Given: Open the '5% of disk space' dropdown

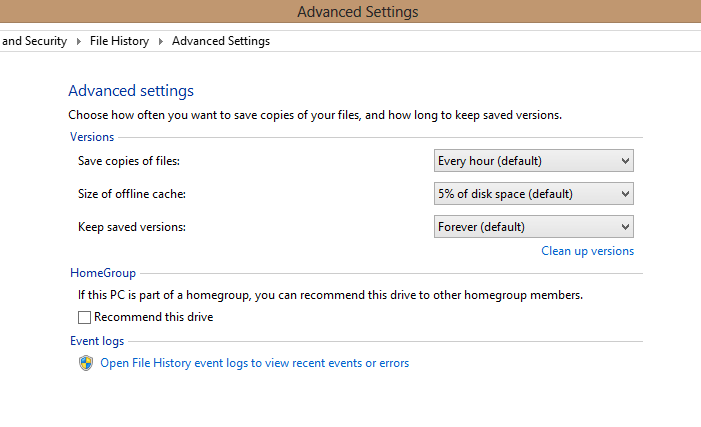Looking at the screenshot, I should (533, 194).
